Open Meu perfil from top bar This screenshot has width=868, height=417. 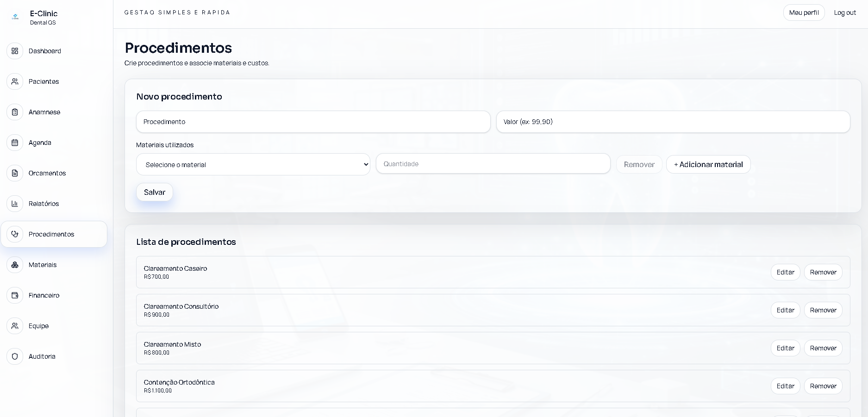(x=804, y=12)
